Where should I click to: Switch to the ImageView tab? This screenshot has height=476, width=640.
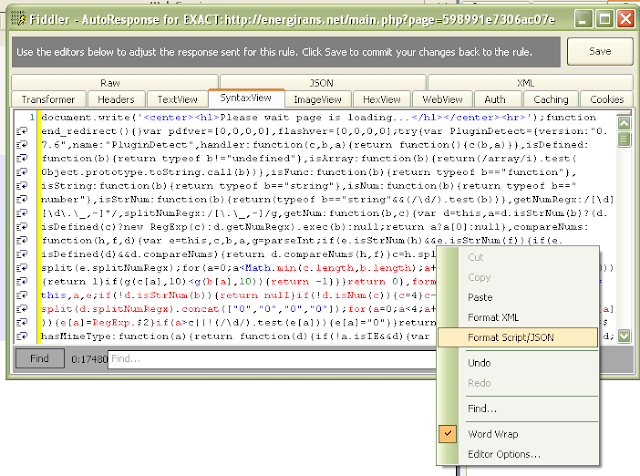click(318, 99)
